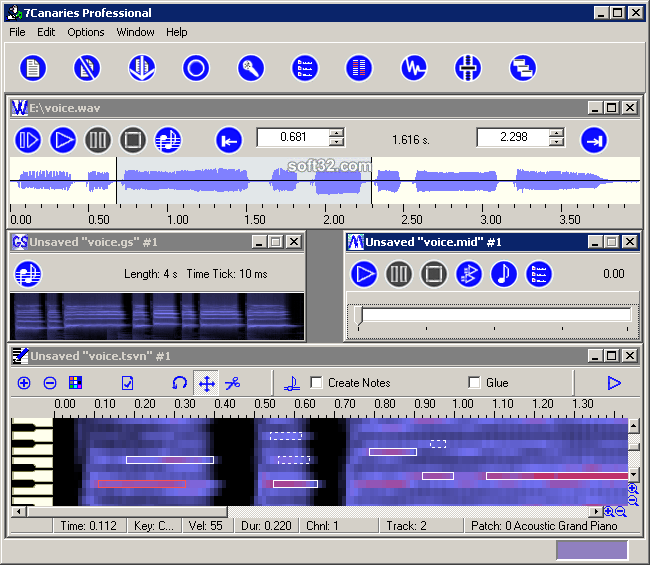Select the red-outlined note in piano roll
Screen dimensions: 650x565
(x=142, y=484)
